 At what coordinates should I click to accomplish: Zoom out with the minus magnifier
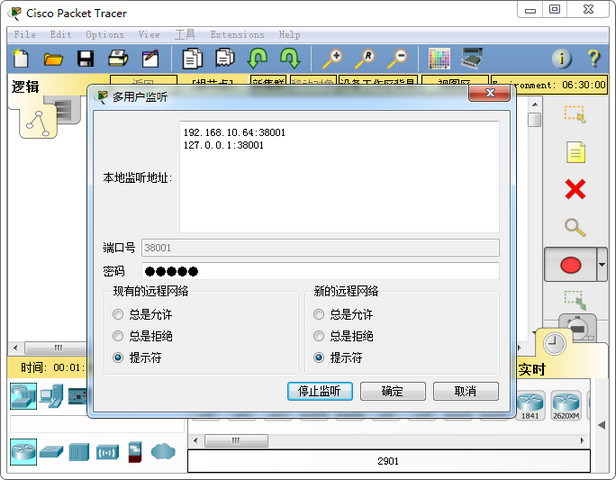click(x=397, y=59)
